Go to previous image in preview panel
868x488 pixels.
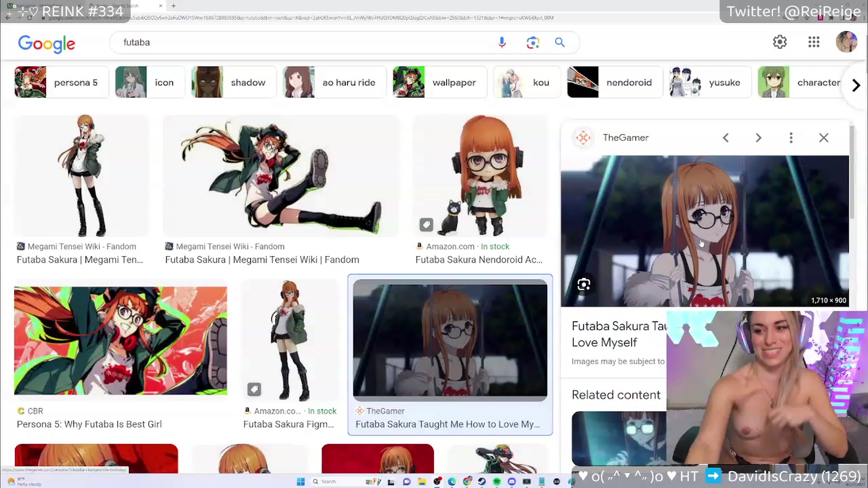(x=726, y=138)
